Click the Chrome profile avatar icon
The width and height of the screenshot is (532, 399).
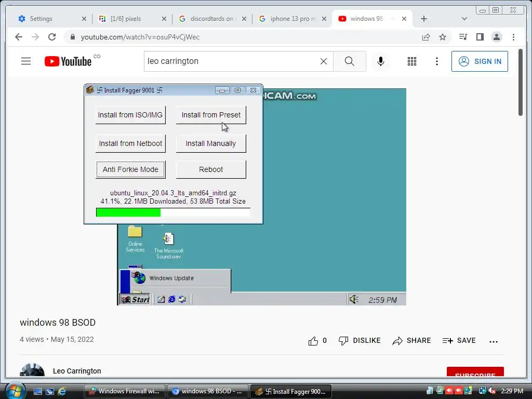(x=496, y=37)
